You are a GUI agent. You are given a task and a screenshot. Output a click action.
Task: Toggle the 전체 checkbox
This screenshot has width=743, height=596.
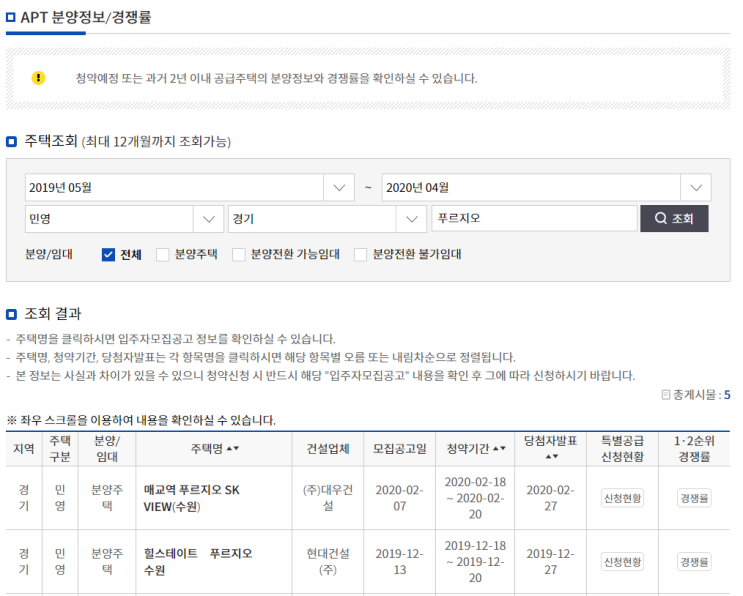tap(109, 255)
